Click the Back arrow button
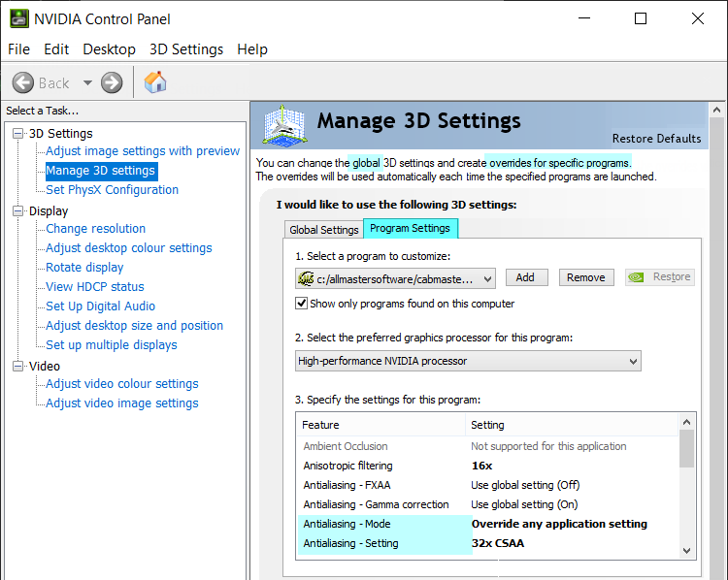Viewport: 728px width, 580px height. pyautogui.click(x=24, y=82)
